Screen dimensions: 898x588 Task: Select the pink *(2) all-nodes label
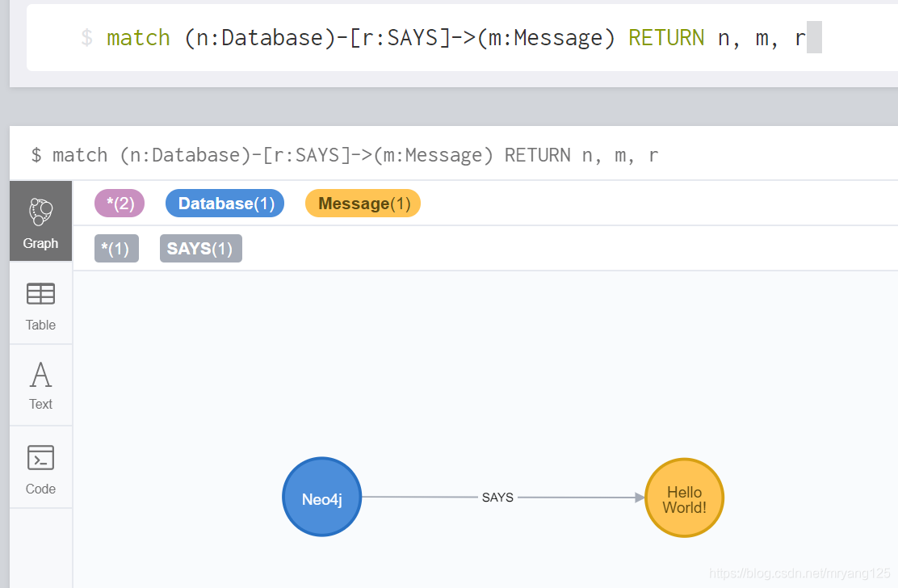coord(120,204)
